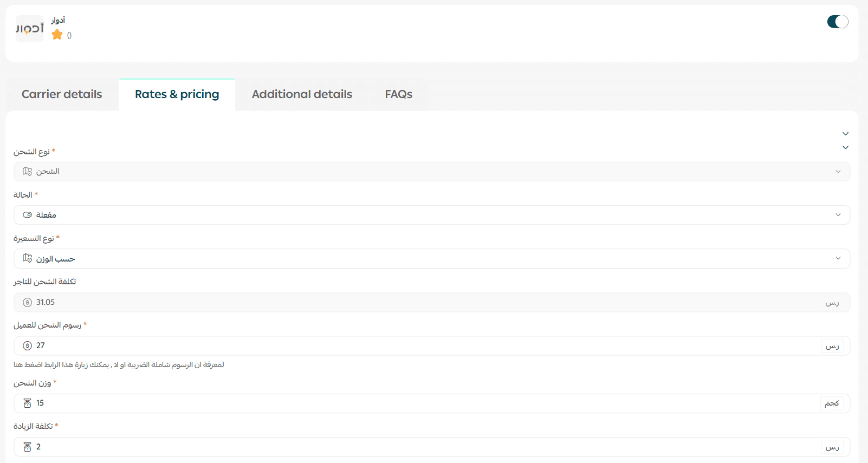Click the coin icon beside 31.05 merchant cost

point(27,302)
